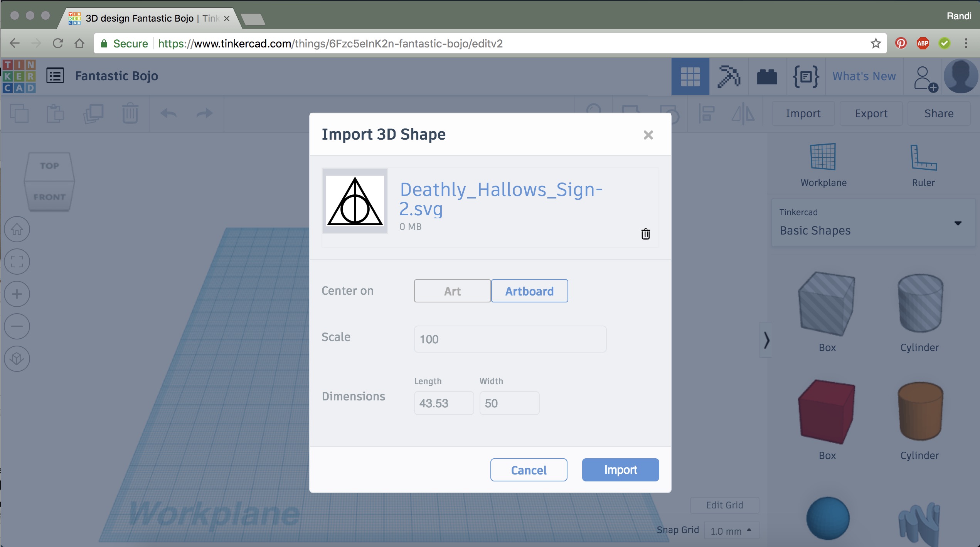Click the Undo arrow
Image resolution: width=980 pixels, height=547 pixels.
pyautogui.click(x=168, y=113)
